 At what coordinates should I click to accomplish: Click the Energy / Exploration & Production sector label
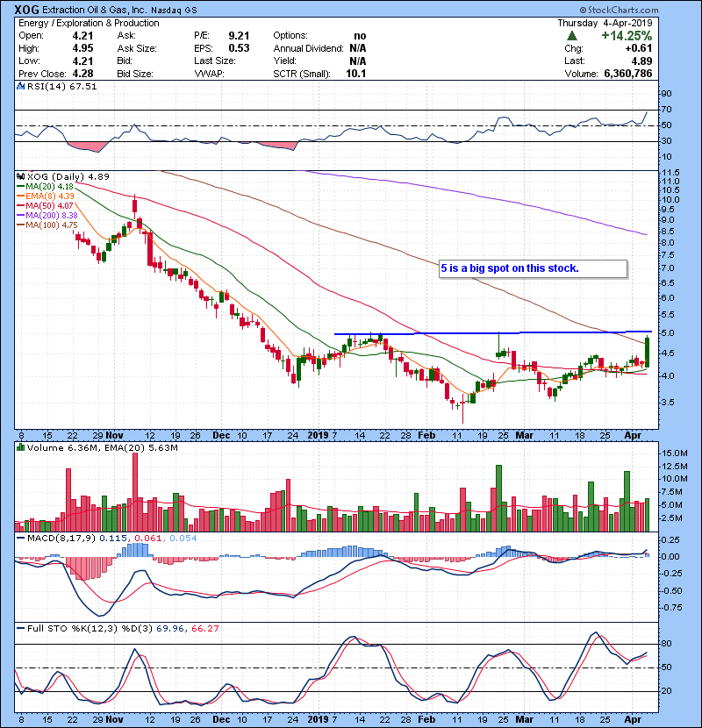click(x=89, y=23)
